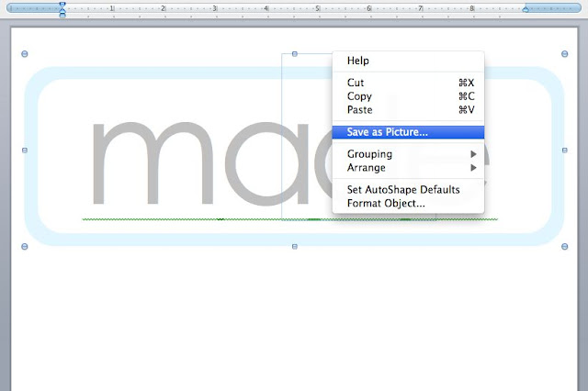Click the bottom-right selection handle of shape
588x391 pixels.
[564, 246]
